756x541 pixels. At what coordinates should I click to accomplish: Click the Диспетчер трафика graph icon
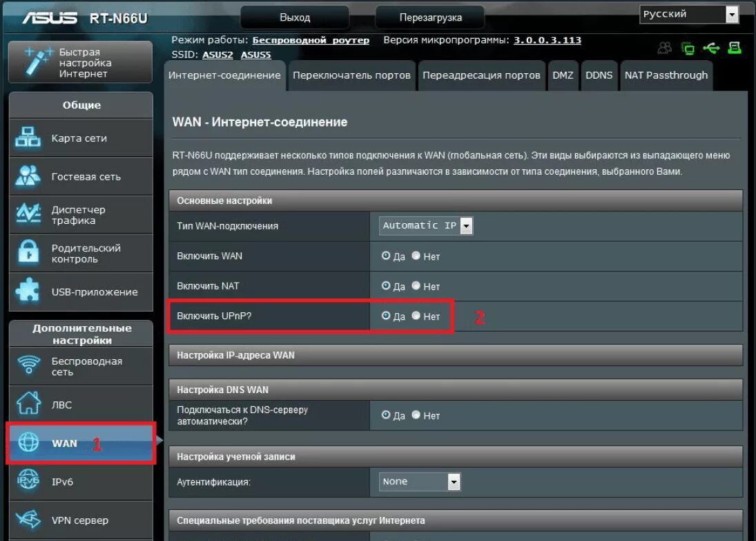pos(28,213)
